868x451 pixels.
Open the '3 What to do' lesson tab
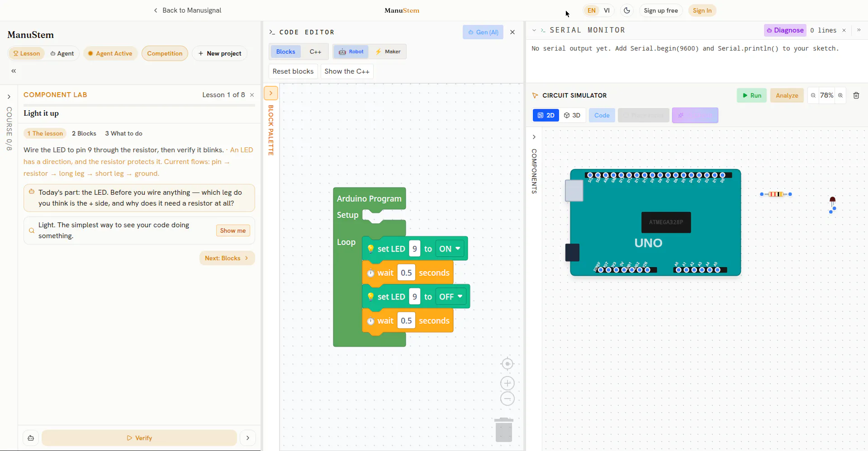coord(123,133)
